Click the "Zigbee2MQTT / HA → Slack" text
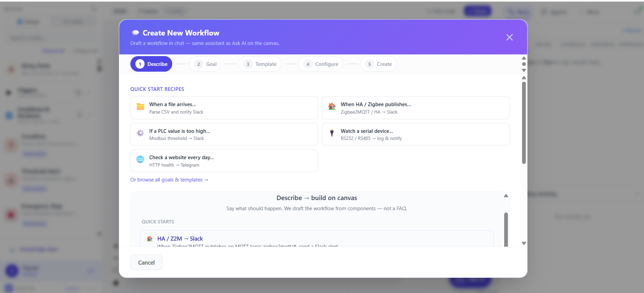This screenshot has height=293, width=644. [369, 112]
